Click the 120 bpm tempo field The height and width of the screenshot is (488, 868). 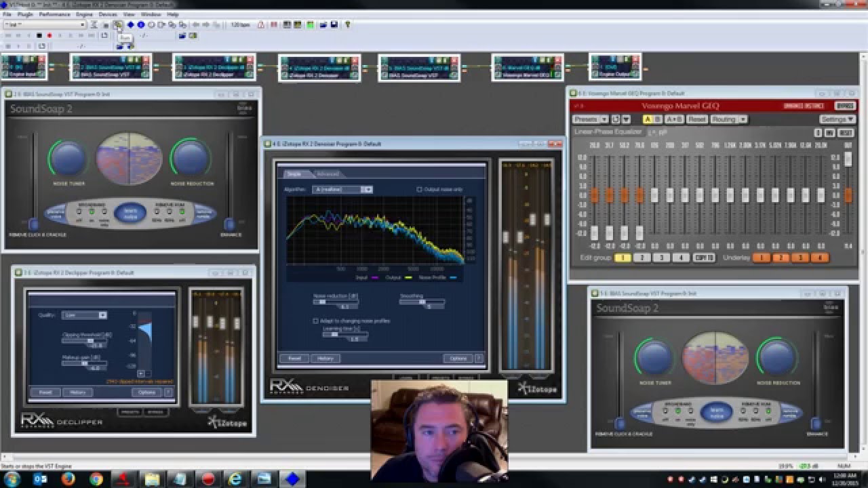coord(240,25)
